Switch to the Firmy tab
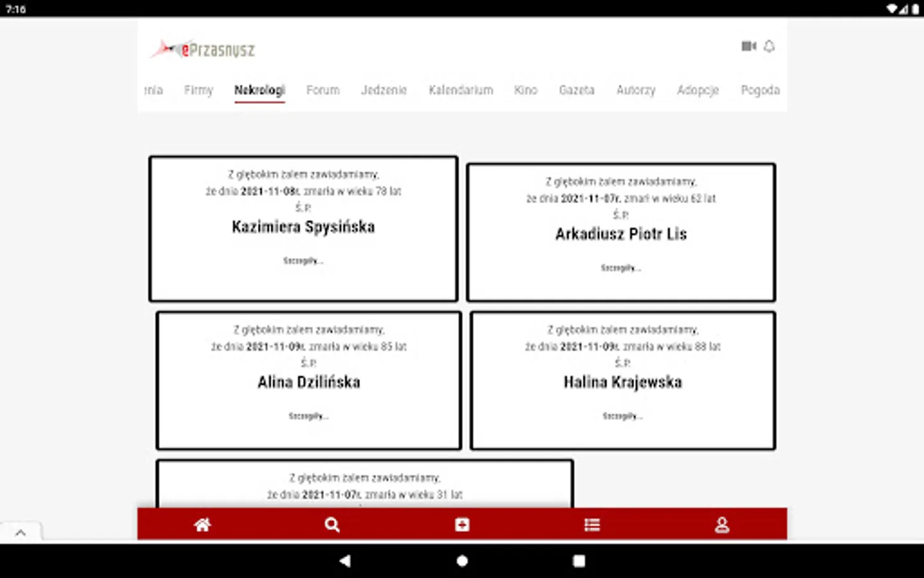This screenshot has height=578, width=924. point(198,90)
